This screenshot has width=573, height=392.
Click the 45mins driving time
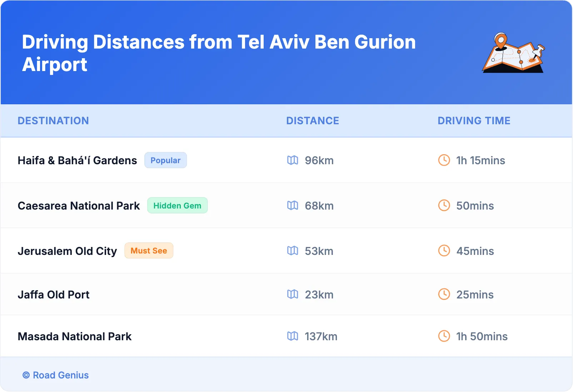[x=475, y=251]
